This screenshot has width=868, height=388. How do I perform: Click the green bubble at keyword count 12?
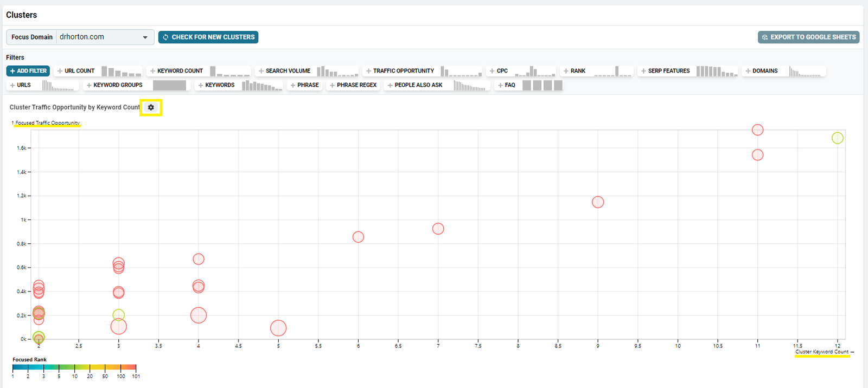(x=838, y=138)
